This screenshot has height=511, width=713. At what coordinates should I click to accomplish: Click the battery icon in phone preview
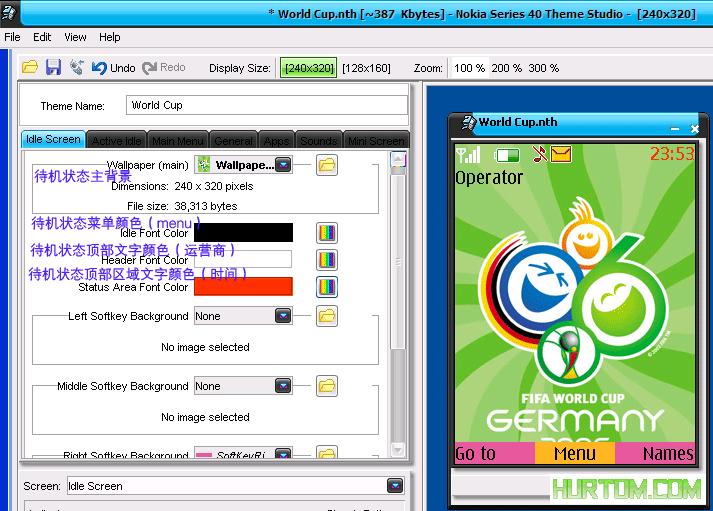[507, 155]
